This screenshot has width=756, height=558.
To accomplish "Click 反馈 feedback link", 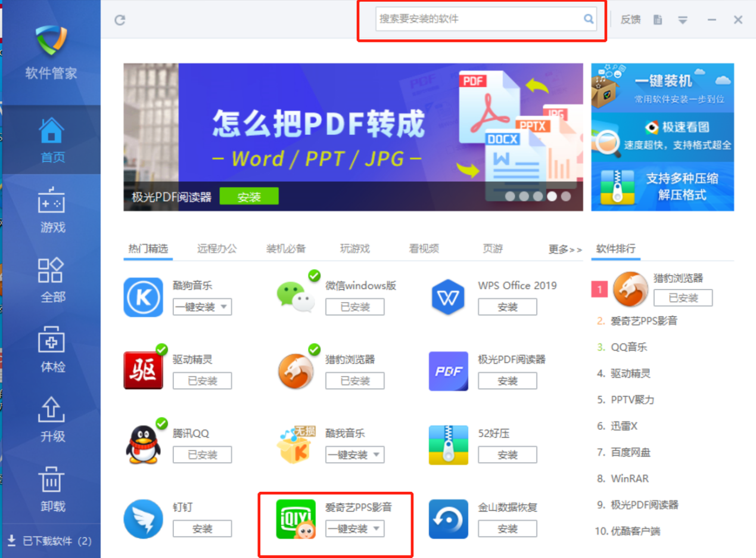I will click(x=630, y=20).
